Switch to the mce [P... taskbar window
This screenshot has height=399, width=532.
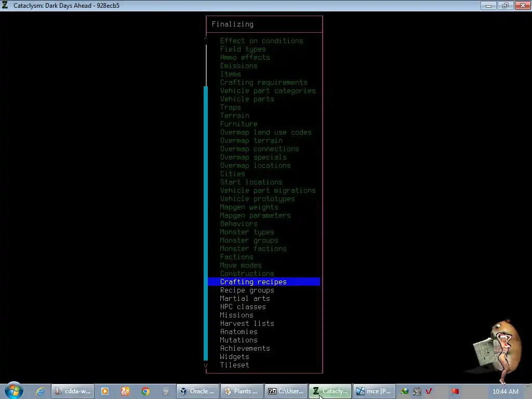click(374, 391)
